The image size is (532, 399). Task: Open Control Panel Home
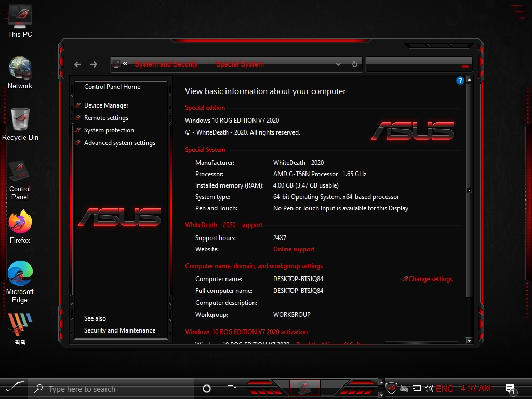pyautogui.click(x=112, y=87)
